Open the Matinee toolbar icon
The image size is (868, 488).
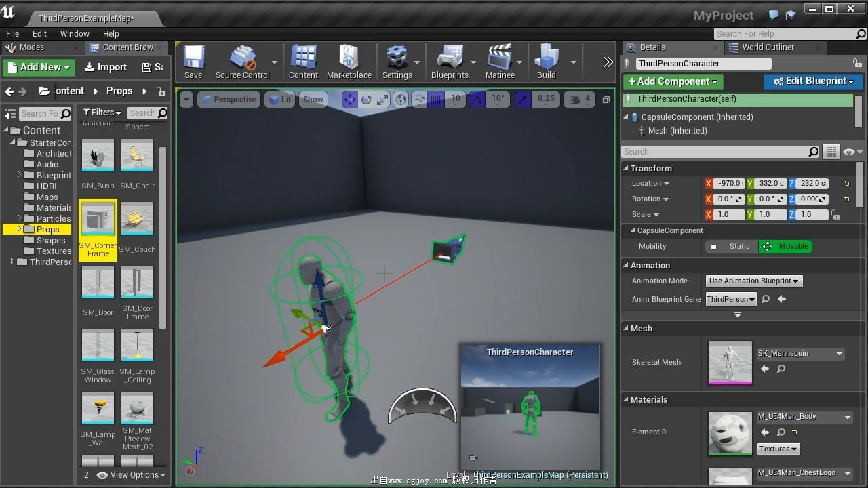(x=500, y=62)
